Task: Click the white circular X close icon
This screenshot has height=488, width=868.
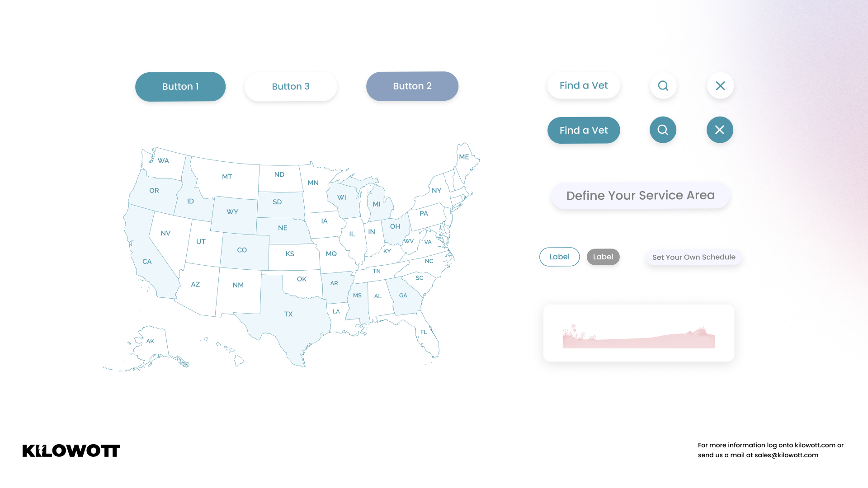Action: 720,86
